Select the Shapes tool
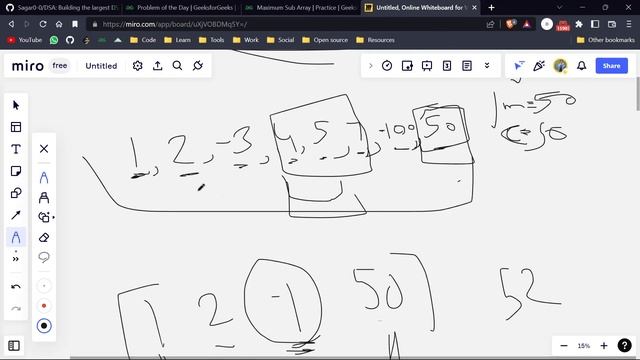Screen dimensions: 640x360 click(x=16, y=193)
